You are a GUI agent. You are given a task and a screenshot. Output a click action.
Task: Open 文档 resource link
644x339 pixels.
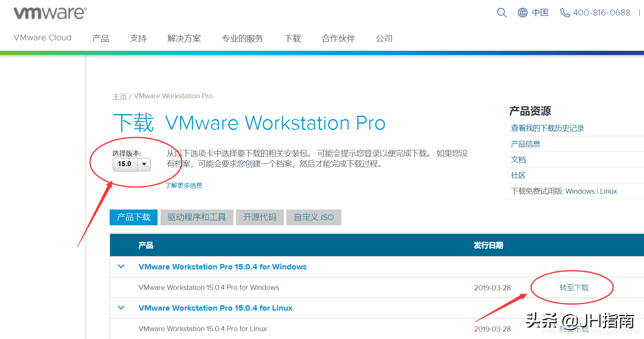(519, 160)
